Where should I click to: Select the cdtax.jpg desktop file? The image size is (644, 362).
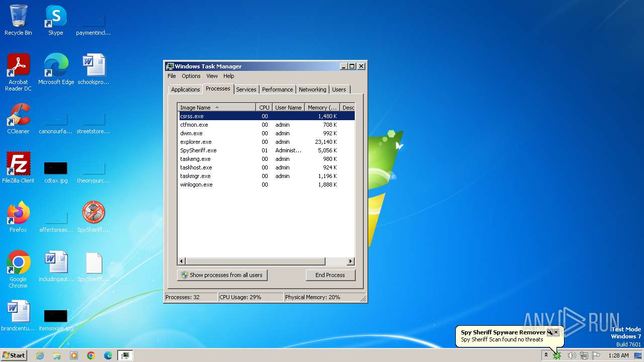click(56, 171)
